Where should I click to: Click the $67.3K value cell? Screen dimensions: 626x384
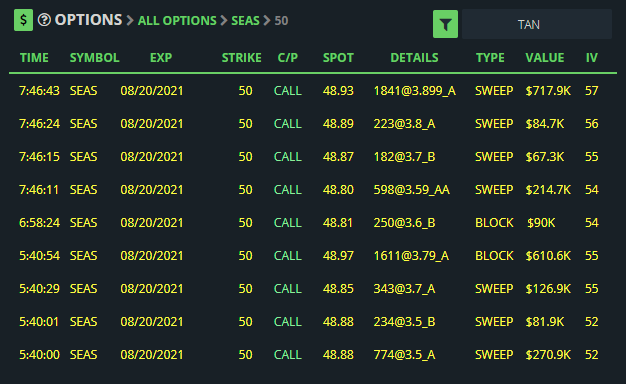click(545, 157)
